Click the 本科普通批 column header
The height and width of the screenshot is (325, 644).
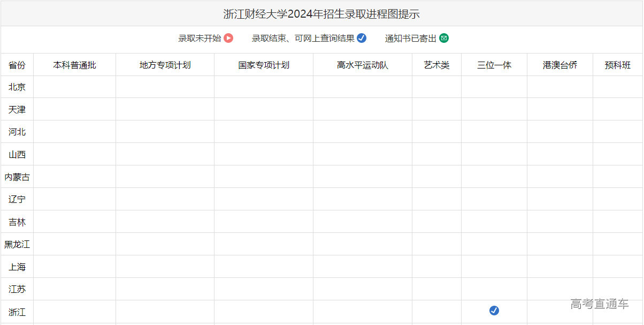click(x=74, y=65)
